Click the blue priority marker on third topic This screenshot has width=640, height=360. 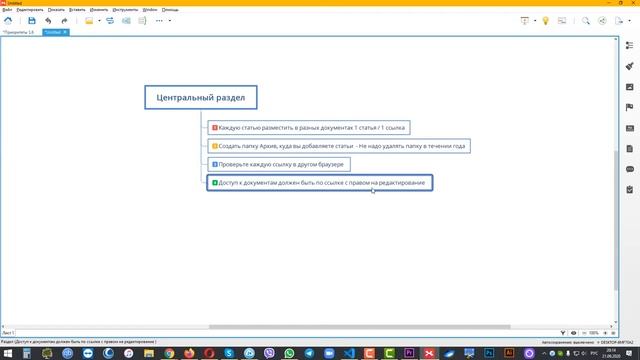tap(215, 164)
